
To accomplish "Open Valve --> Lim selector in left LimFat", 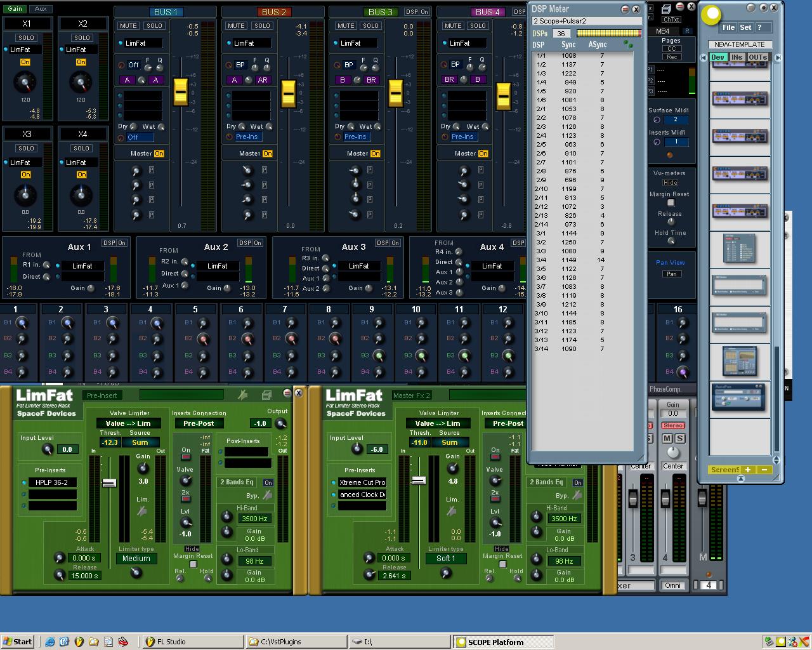I will [128, 423].
